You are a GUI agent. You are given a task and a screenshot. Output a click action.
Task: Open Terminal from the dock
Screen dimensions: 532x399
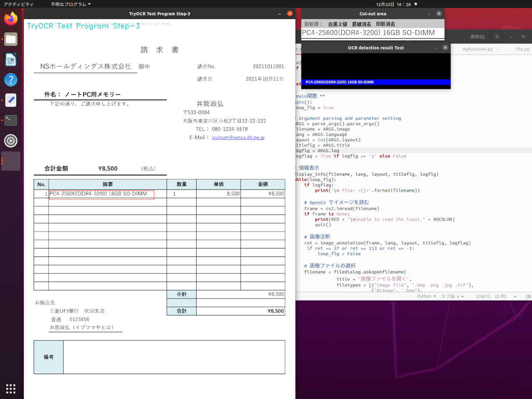click(11, 120)
